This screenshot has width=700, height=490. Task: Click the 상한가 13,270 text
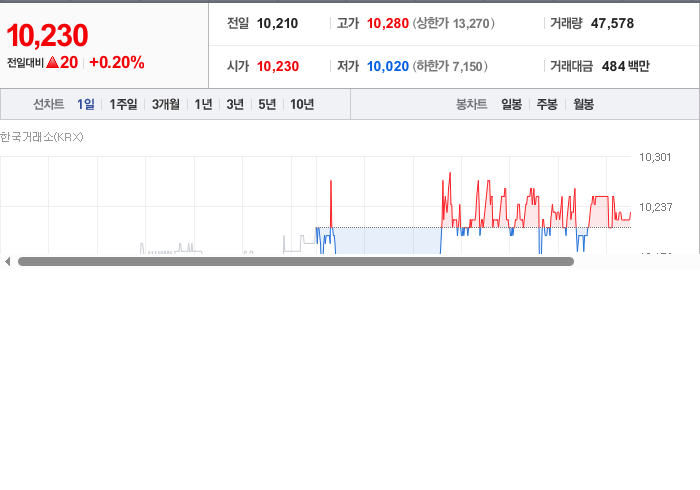453,23
